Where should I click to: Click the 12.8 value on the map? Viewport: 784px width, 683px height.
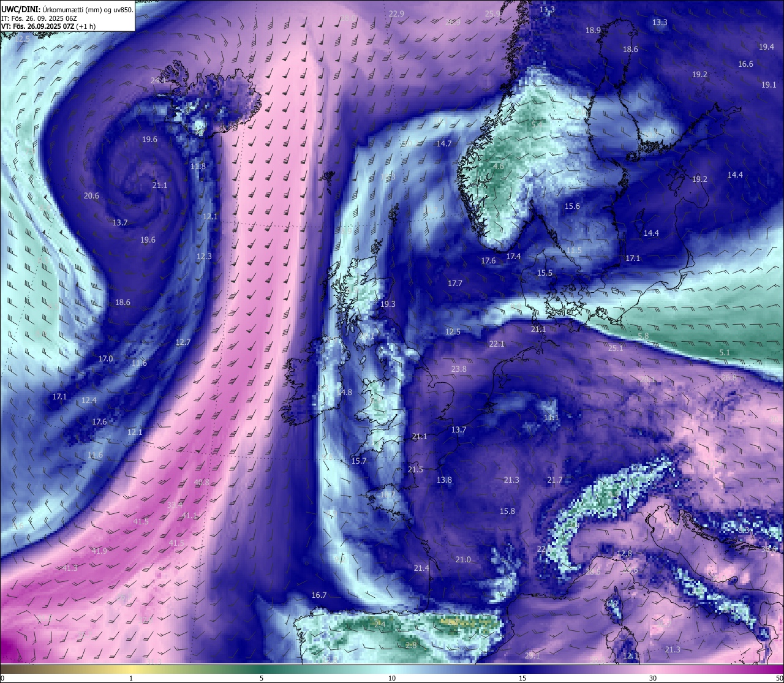624,553
